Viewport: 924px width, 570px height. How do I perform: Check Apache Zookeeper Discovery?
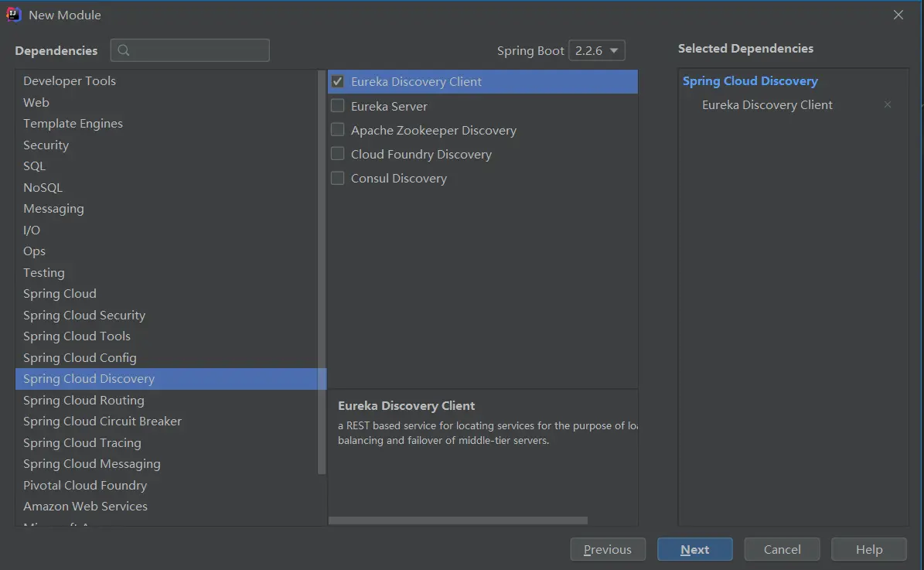(x=338, y=130)
